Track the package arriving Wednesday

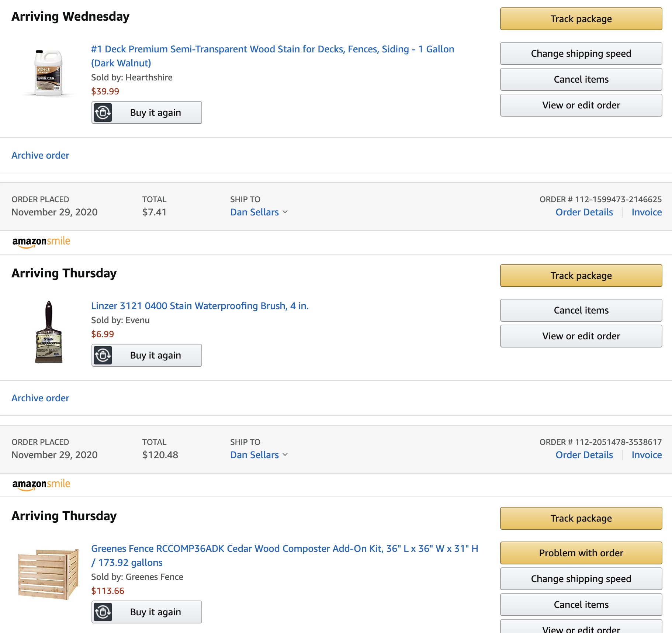(x=581, y=19)
